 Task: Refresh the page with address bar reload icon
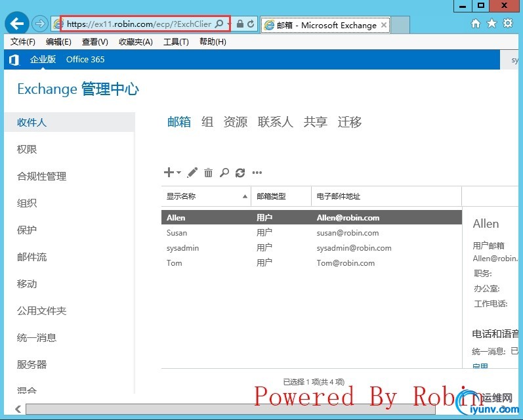click(251, 24)
